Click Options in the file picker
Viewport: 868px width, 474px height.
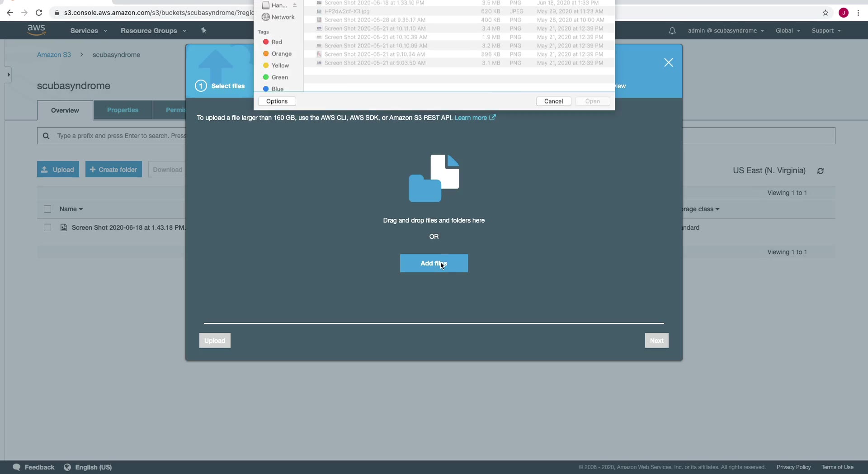click(277, 101)
